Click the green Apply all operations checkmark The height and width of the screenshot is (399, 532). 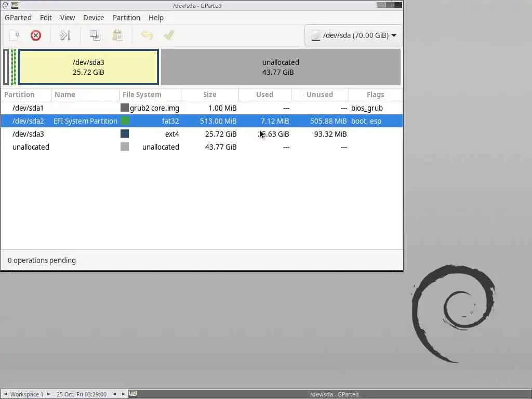[x=169, y=35]
